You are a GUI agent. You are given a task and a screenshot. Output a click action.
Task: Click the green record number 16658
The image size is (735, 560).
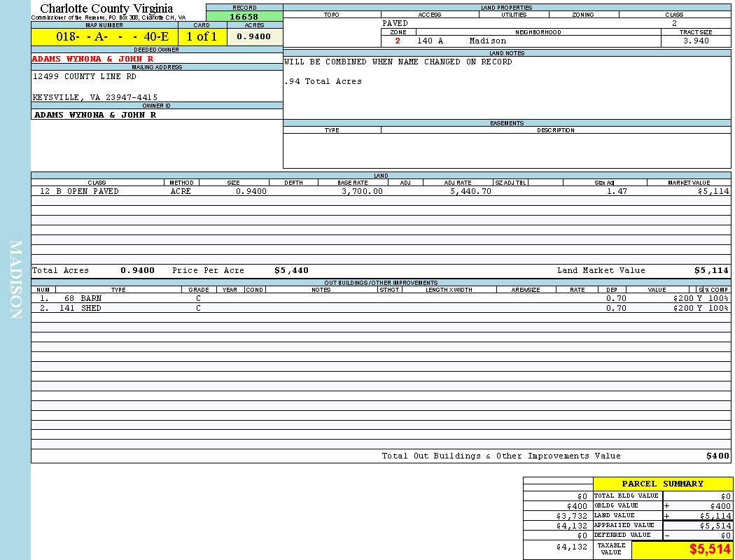244,16
